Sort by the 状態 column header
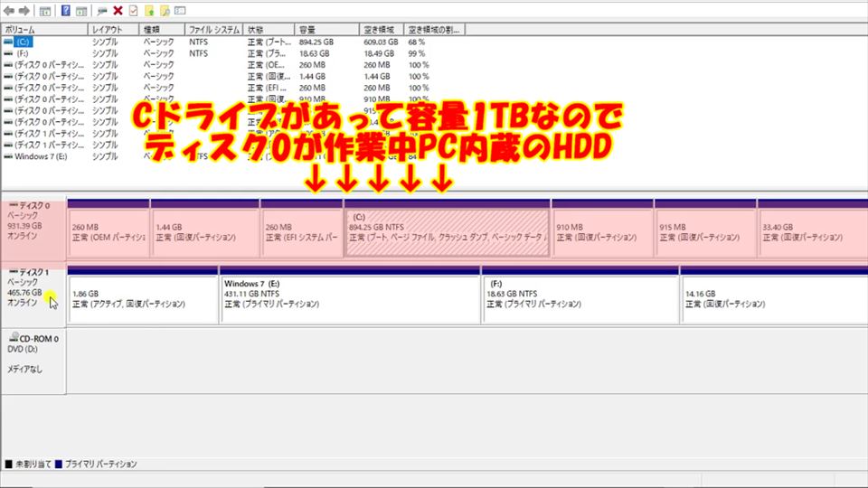Viewport: 868px width, 488px height. [269, 30]
